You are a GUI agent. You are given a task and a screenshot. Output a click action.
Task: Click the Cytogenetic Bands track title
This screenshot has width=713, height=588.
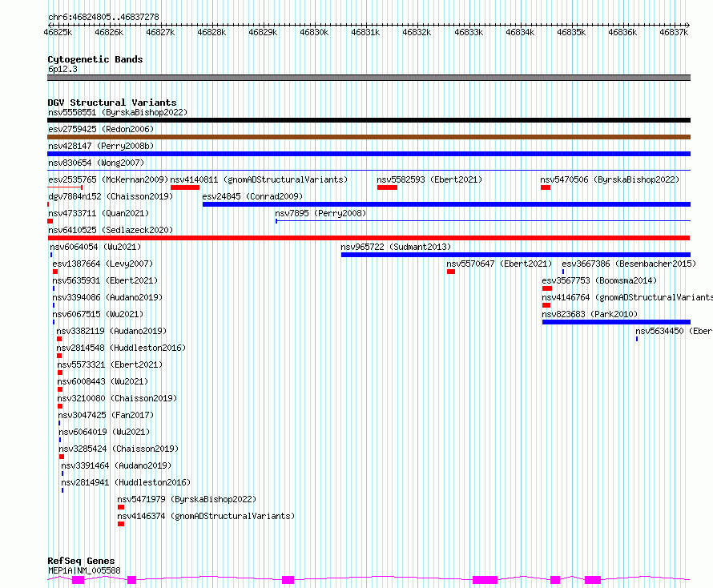pos(95,59)
